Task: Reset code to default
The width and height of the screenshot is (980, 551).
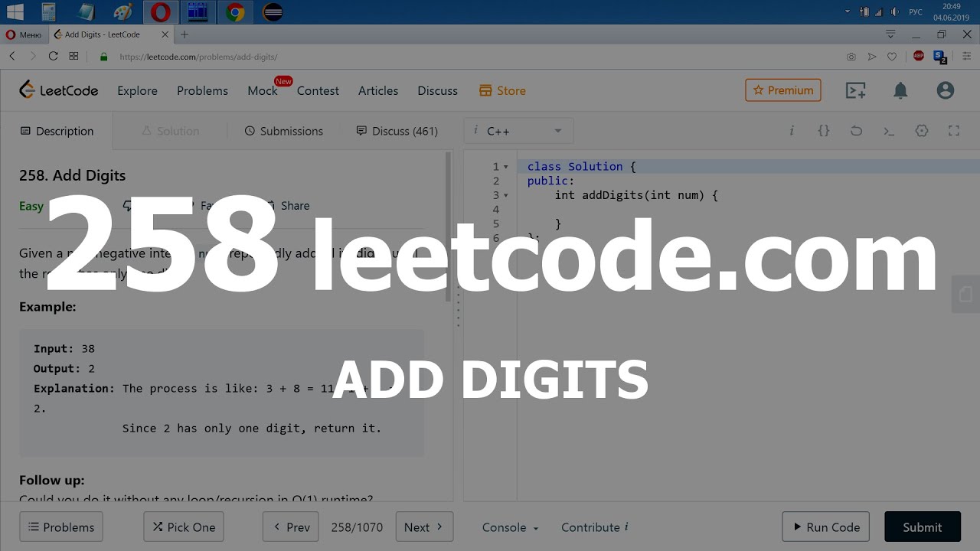Action: tap(856, 131)
